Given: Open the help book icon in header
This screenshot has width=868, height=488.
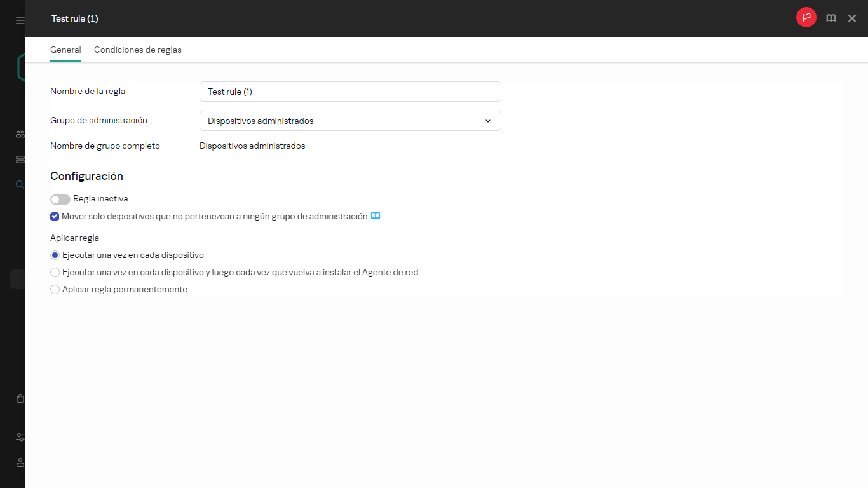Looking at the screenshot, I should pyautogui.click(x=831, y=18).
